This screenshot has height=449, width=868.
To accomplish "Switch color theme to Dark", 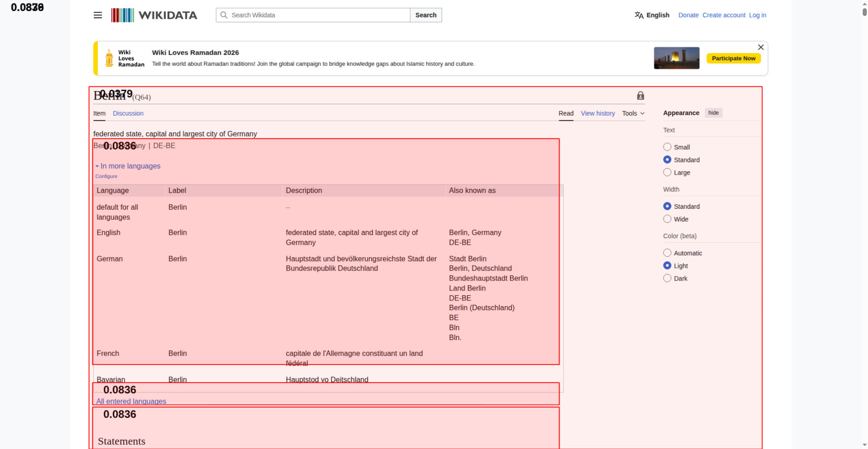I will click(x=667, y=278).
